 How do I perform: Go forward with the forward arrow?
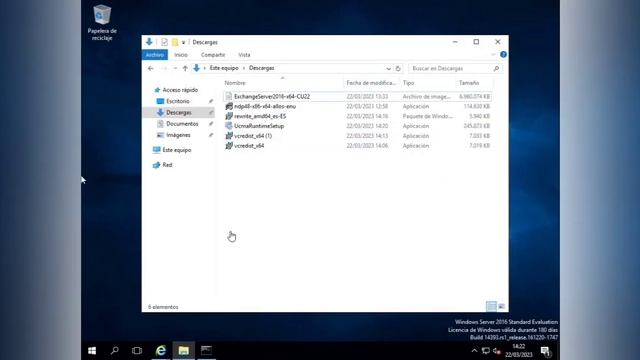[164, 69]
